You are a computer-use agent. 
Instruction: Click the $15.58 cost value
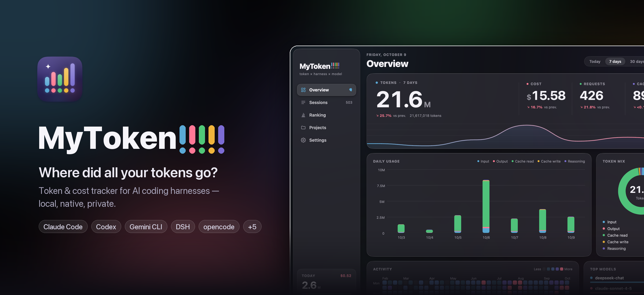click(x=546, y=96)
